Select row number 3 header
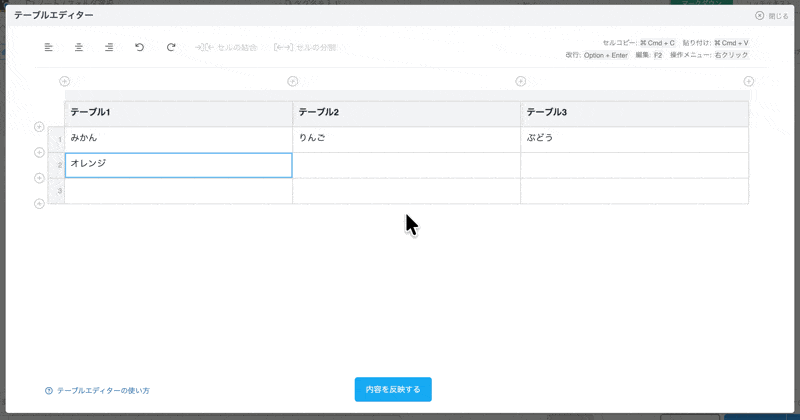This screenshot has width=800, height=420. click(57, 191)
